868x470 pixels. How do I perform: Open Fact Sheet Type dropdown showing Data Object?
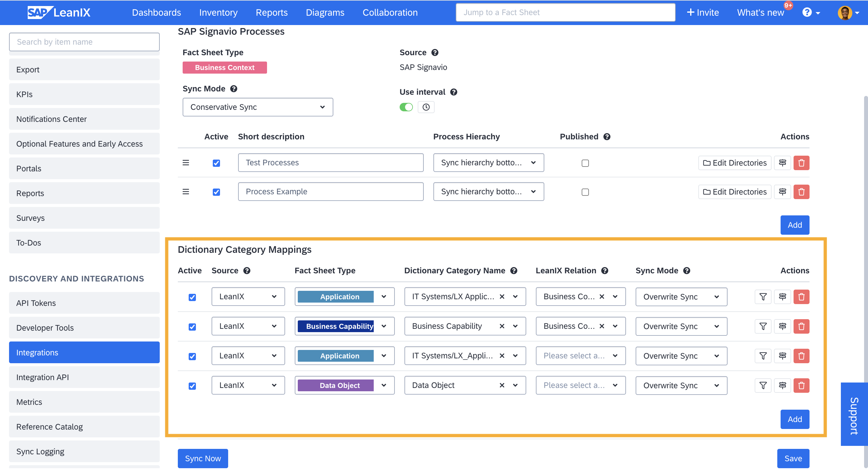344,385
